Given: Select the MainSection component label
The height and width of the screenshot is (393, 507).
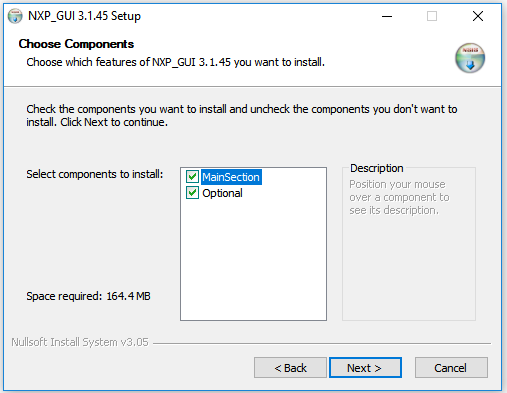Looking at the screenshot, I should (231, 177).
